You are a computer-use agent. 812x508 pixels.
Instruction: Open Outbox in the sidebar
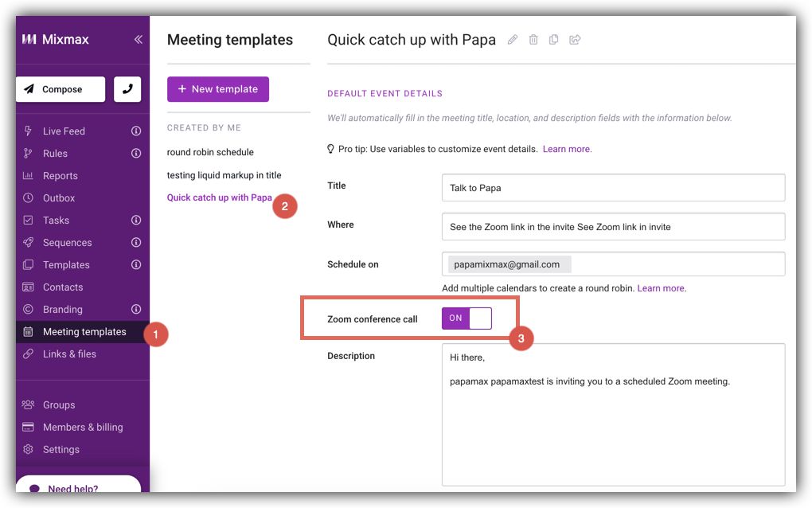pos(59,197)
